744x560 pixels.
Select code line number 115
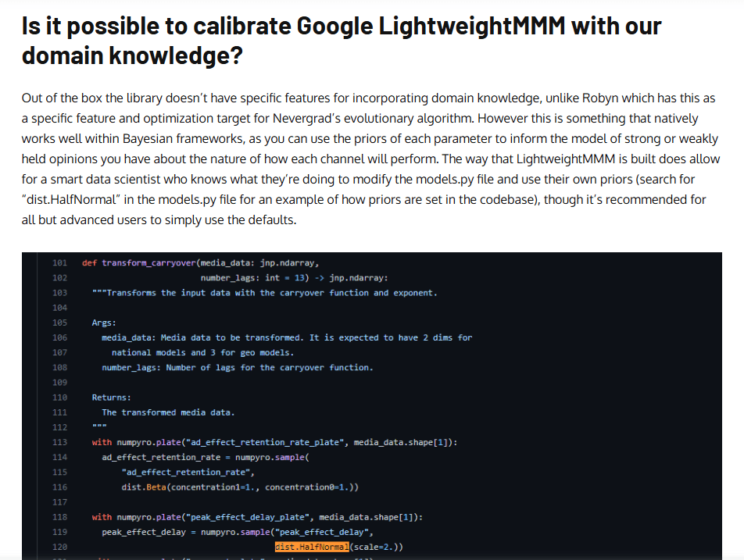pos(59,472)
